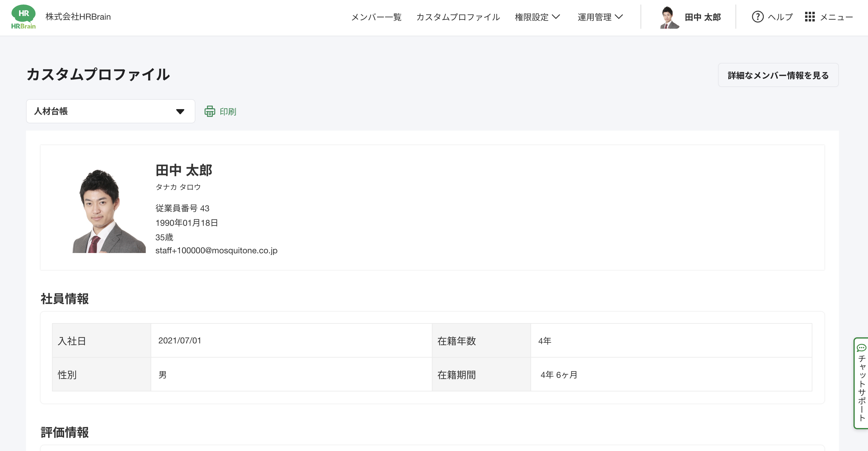The image size is (868, 451).
Task: Click 詳細なメンバー情報を見る button
Action: [778, 75]
